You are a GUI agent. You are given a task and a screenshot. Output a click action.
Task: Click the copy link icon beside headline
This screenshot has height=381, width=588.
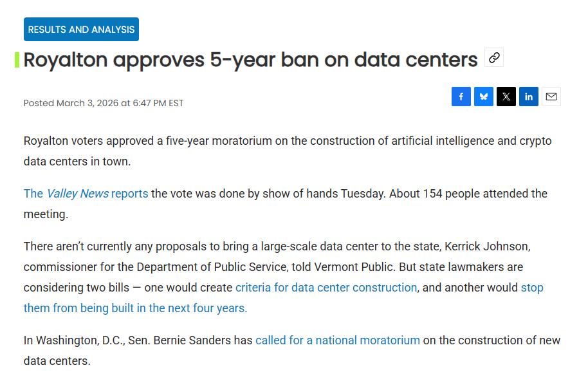(494, 58)
